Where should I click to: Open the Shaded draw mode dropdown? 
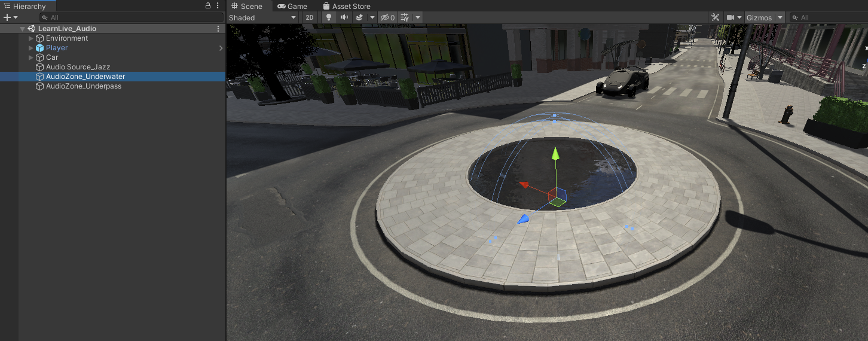[x=263, y=17]
